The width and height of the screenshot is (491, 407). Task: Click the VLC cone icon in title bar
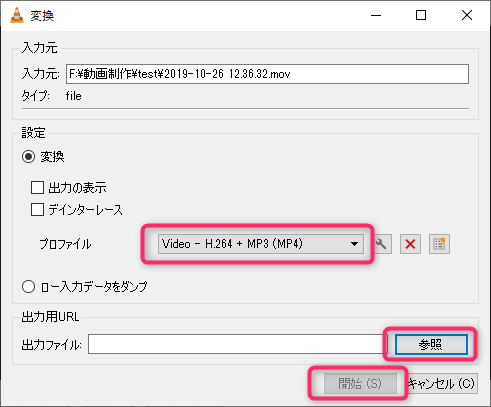[x=17, y=15]
